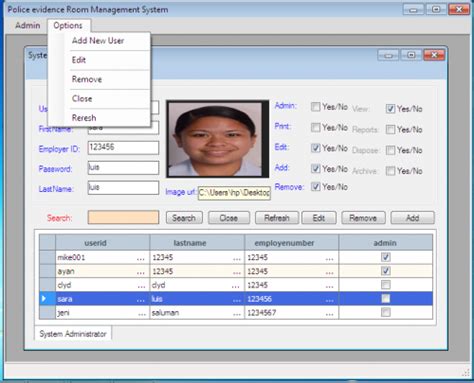Screen dimensions: 474x383
Task: Enable the Dispose Yes/No checkbox
Action: (390, 150)
